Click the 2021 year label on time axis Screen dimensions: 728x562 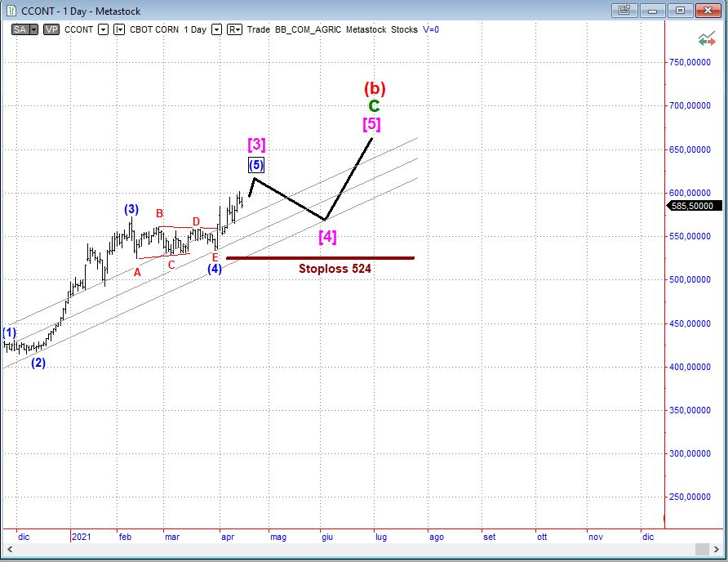click(82, 537)
